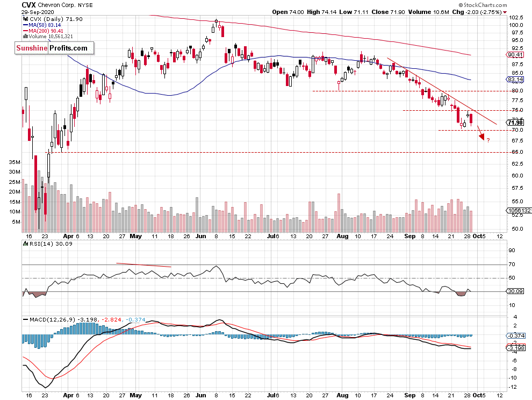Open the StockCharts.com copyright link
Screen dimensions: 532x400
[483, 5]
